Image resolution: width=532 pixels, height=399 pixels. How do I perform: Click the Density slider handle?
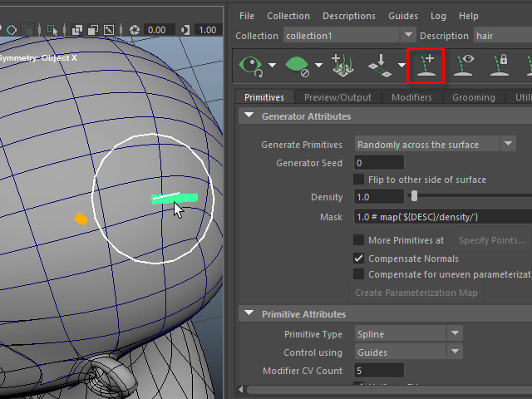414,197
